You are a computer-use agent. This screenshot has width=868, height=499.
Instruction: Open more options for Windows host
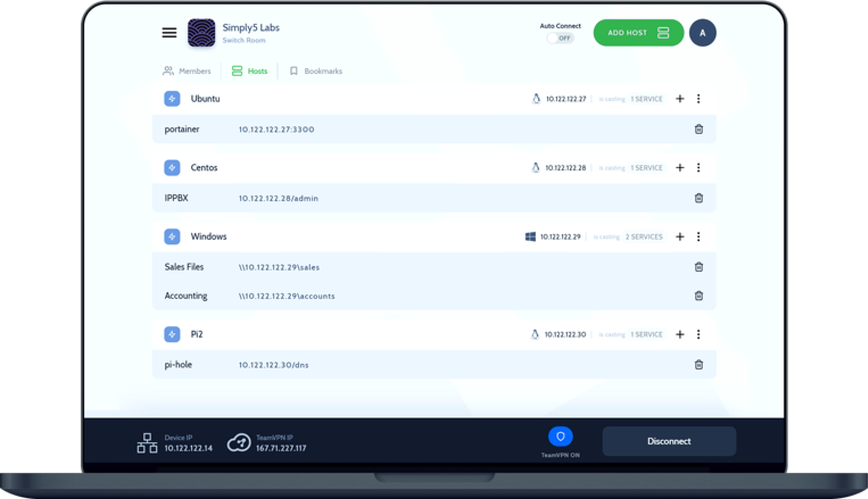click(x=698, y=236)
